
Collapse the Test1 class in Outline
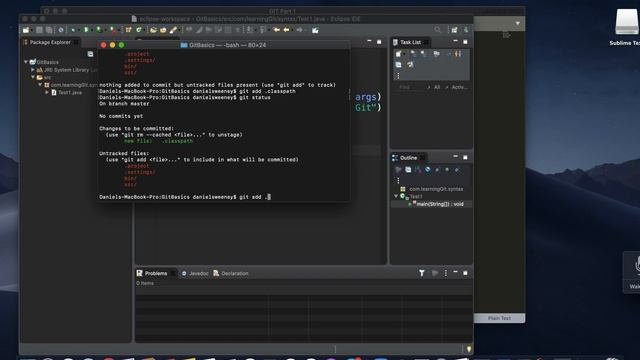396,196
